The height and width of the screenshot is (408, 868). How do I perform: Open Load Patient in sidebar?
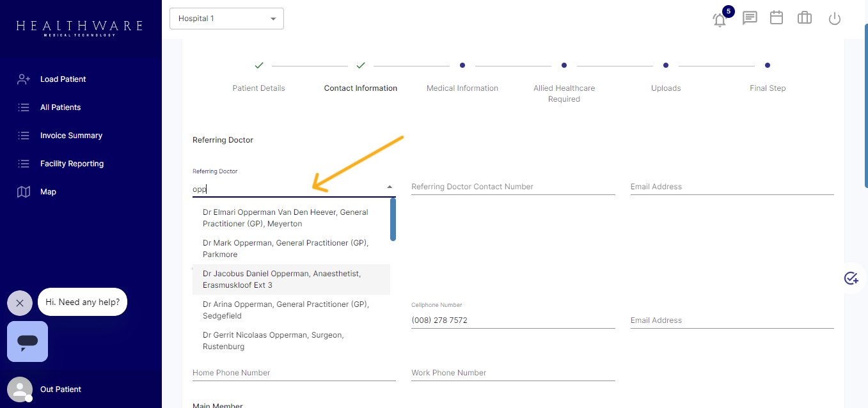coord(63,79)
